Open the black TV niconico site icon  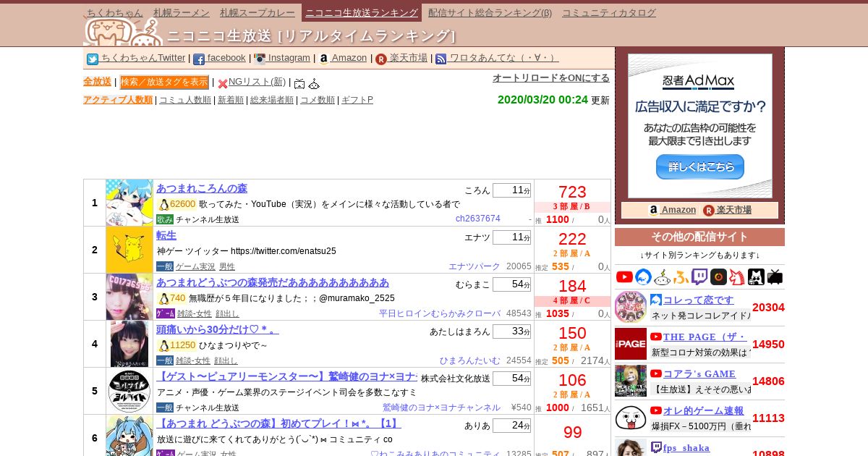775,276
